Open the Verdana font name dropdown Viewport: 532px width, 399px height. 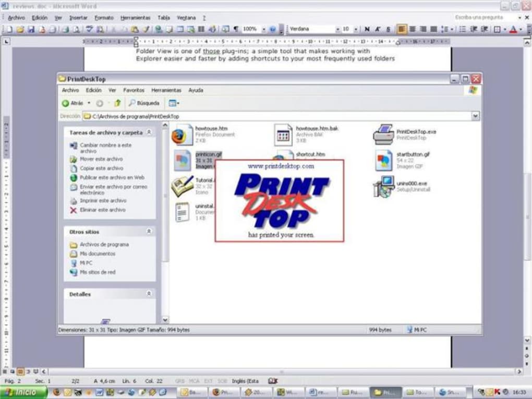coord(337,30)
